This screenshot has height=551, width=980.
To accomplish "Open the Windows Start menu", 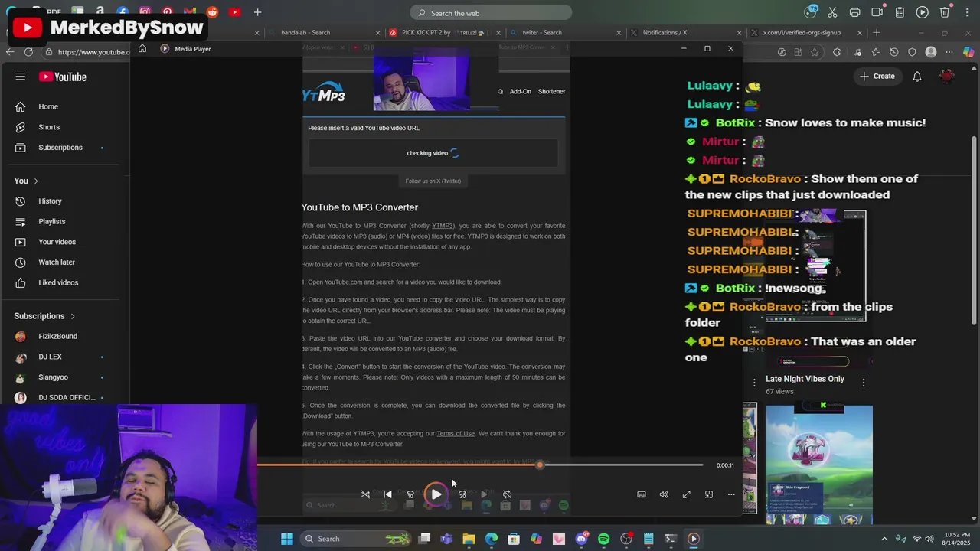I will point(286,539).
